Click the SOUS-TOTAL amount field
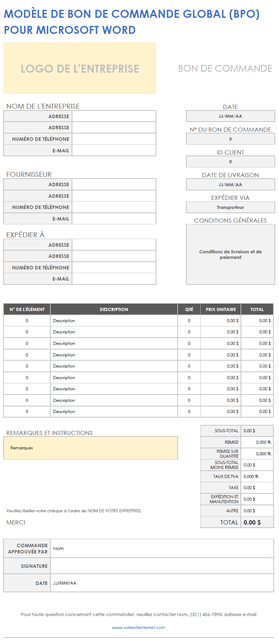The width and height of the screenshot is (279, 644). [x=257, y=431]
